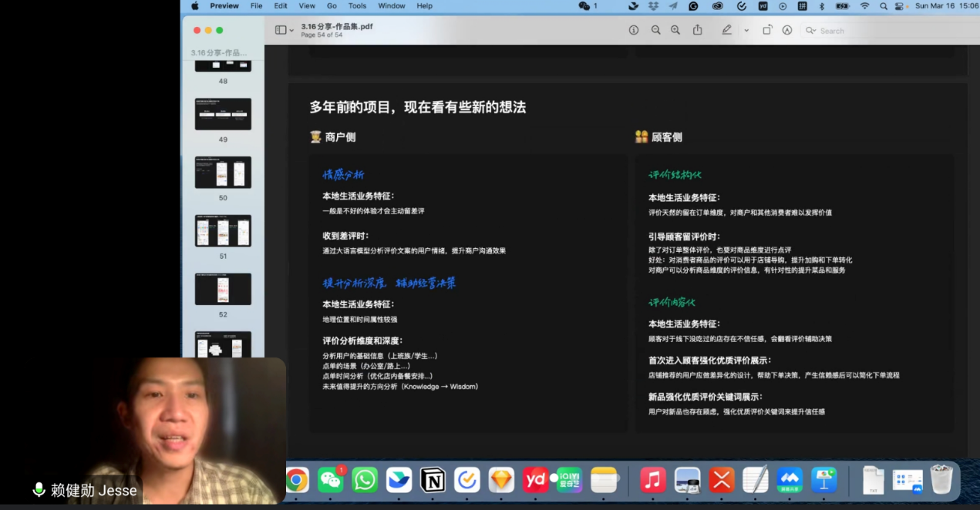Launch Sketch from the Dock
Image resolution: width=980 pixels, height=510 pixels.
(501, 480)
